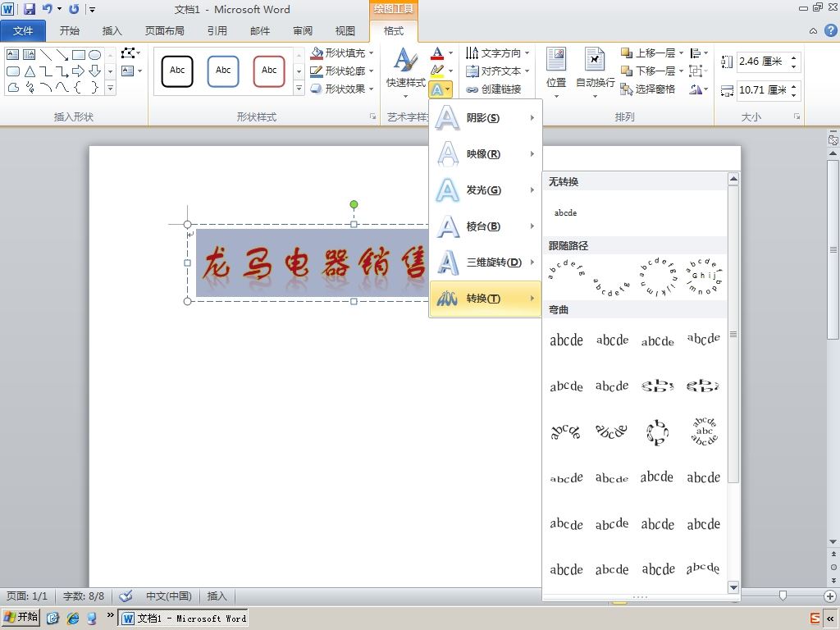This screenshot has width=840, height=630.
Task: Open 形状效果 shape effects options
Action: pos(342,89)
